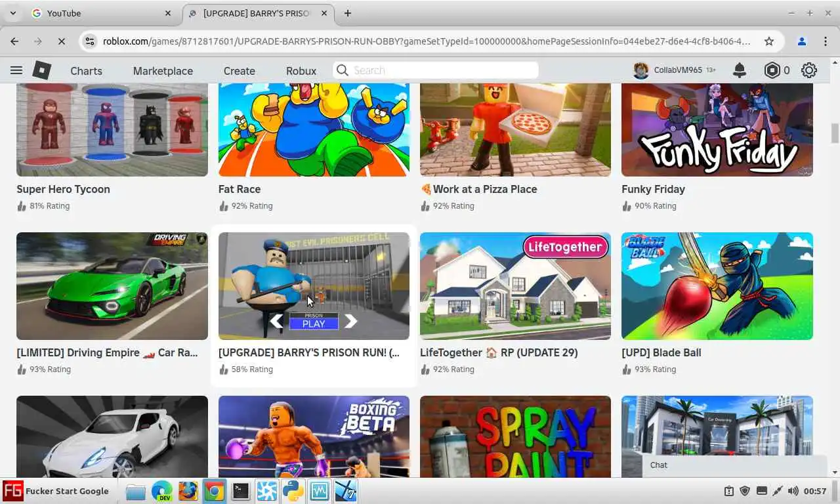Open the Boxing Beta thumbnail
This screenshot has width=840, height=504.
click(314, 436)
